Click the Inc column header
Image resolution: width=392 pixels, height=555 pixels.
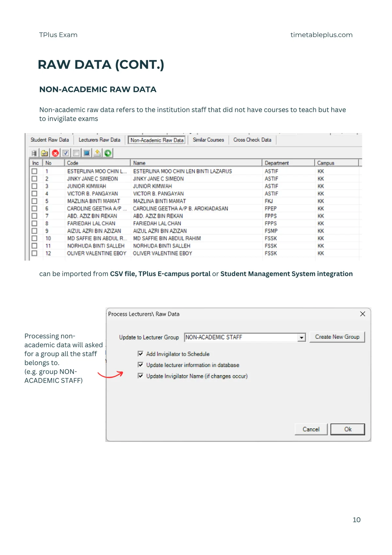[36, 163]
